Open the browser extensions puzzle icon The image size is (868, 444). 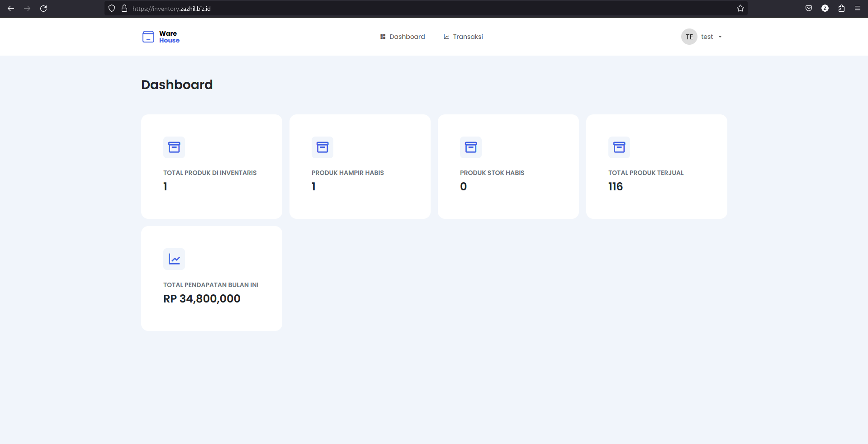[x=841, y=9]
